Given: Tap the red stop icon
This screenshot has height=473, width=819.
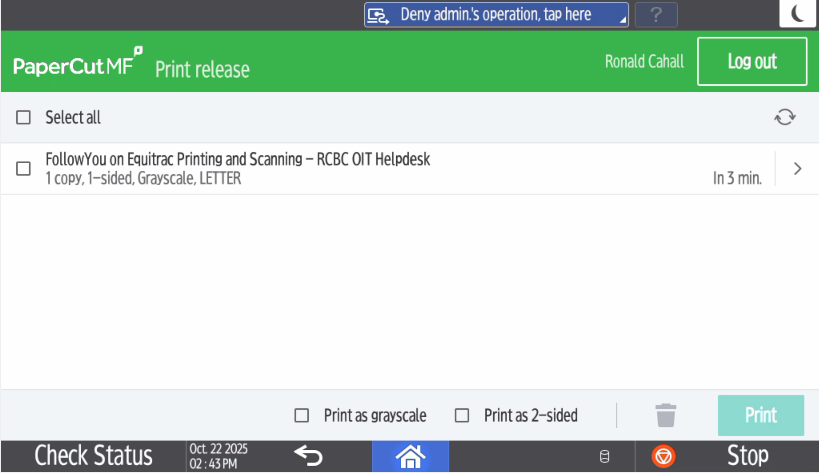Looking at the screenshot, I should pyautogui.click(x=663, y=456).
